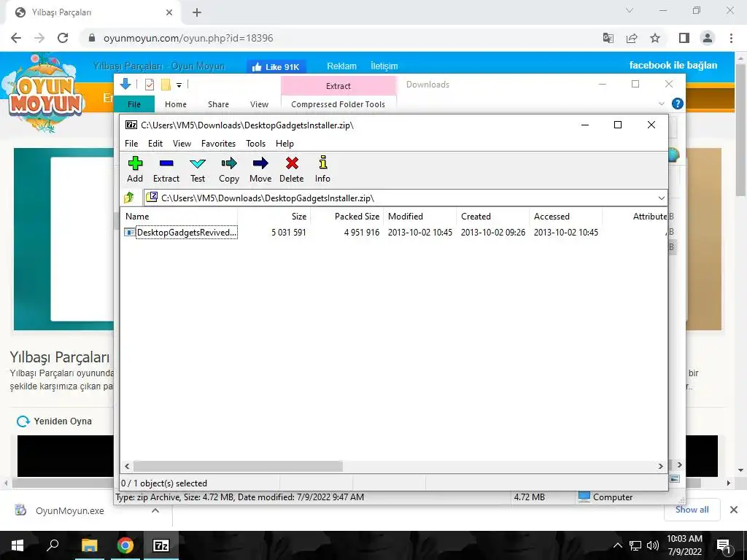
Task: Open 7-Zip File menu
Action: pos(131,144)
